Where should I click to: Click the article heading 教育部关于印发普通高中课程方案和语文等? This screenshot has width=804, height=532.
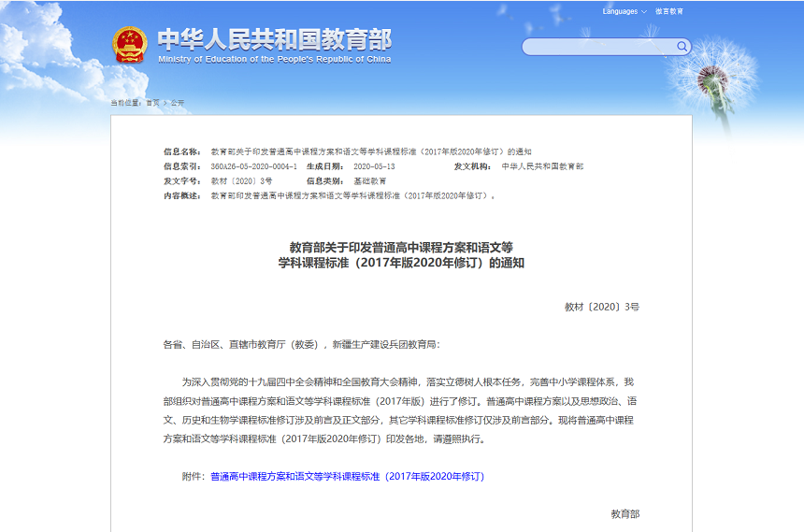tap(401, 247)
